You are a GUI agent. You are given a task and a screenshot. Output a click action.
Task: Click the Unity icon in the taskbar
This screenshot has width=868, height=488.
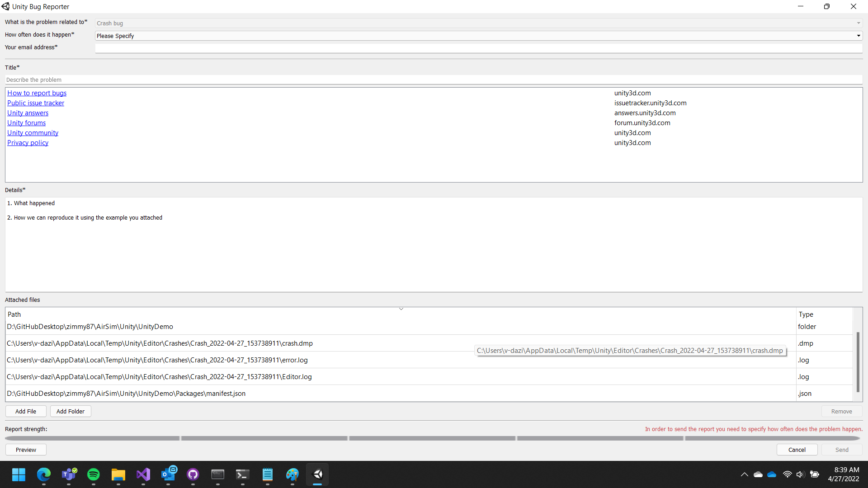coord(317,474)
